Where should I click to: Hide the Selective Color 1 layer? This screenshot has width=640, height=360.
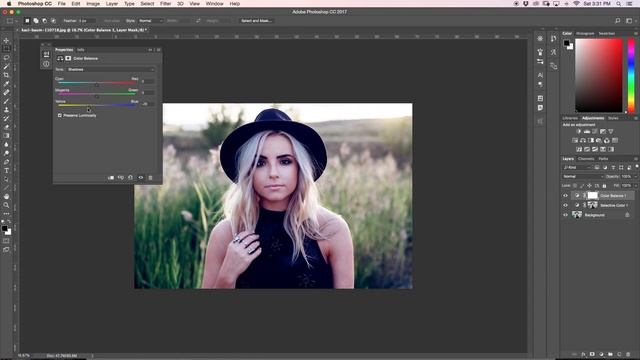pos(565,205)
